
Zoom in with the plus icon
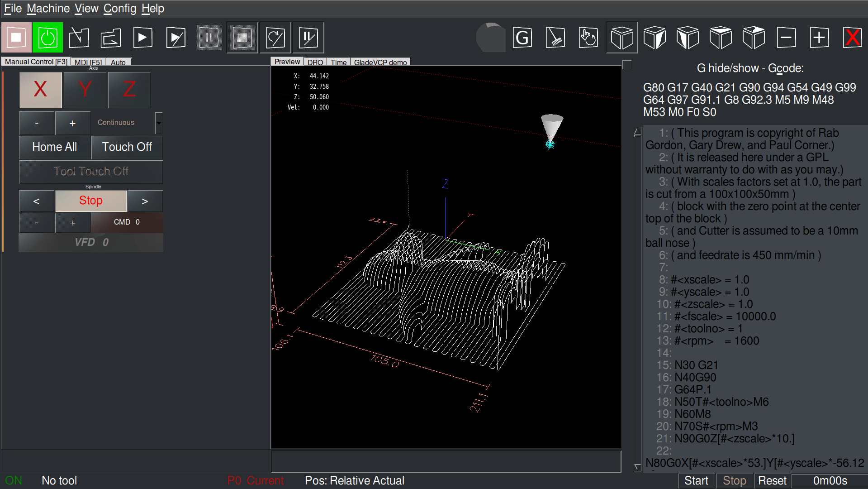coord(820,38)
